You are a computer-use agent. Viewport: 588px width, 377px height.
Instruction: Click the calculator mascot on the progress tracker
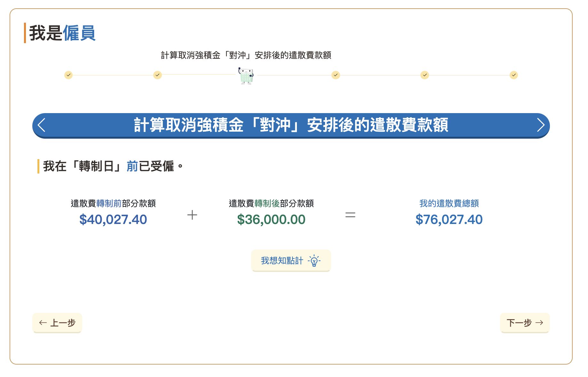[246, 76]
